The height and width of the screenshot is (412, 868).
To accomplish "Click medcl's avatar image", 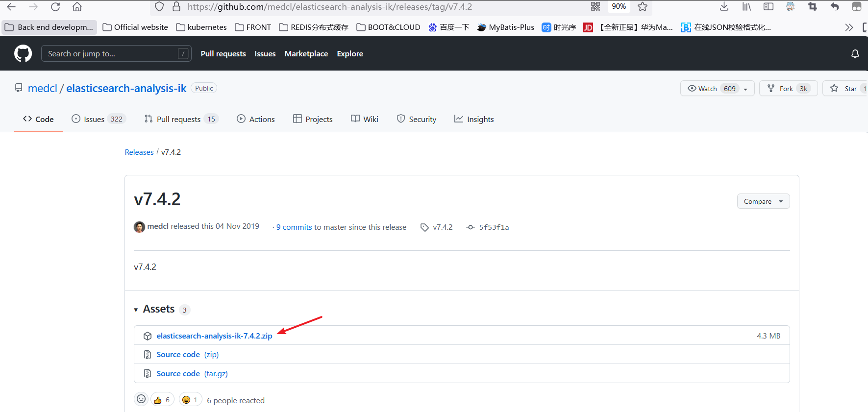I will 140,227.
